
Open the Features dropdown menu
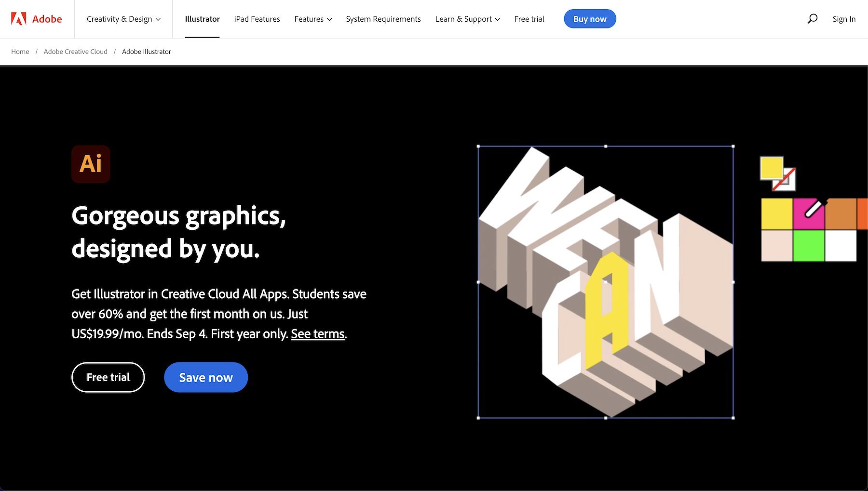tap(312, 19)
